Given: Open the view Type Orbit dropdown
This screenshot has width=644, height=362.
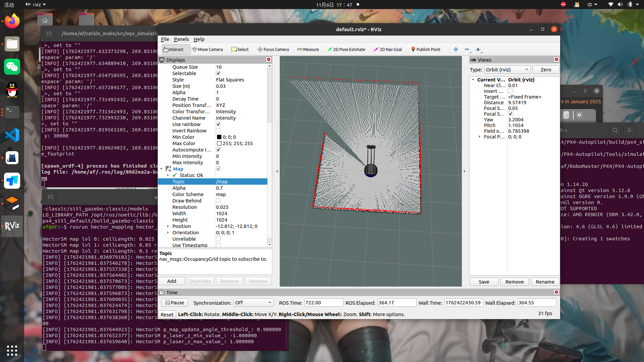Looking at the screenshot, I should tap(507, 70).
